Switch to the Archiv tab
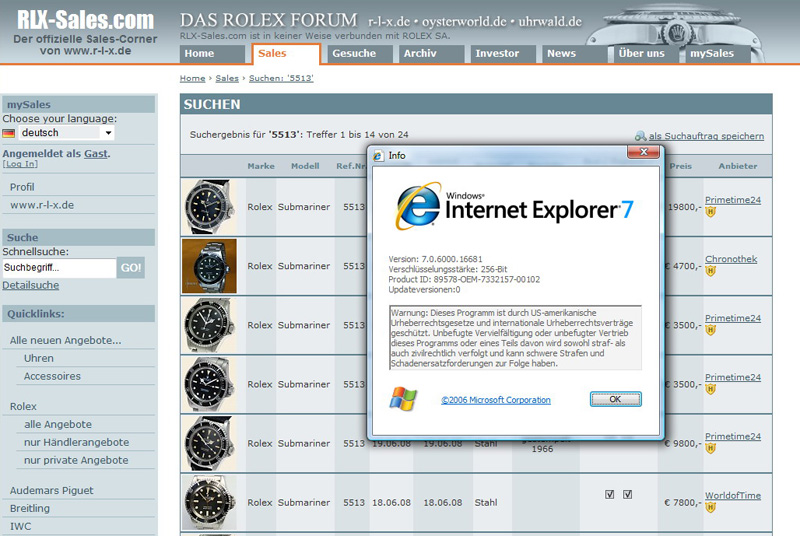This screenshot has width=800, height=536. (x=433, y=54)
